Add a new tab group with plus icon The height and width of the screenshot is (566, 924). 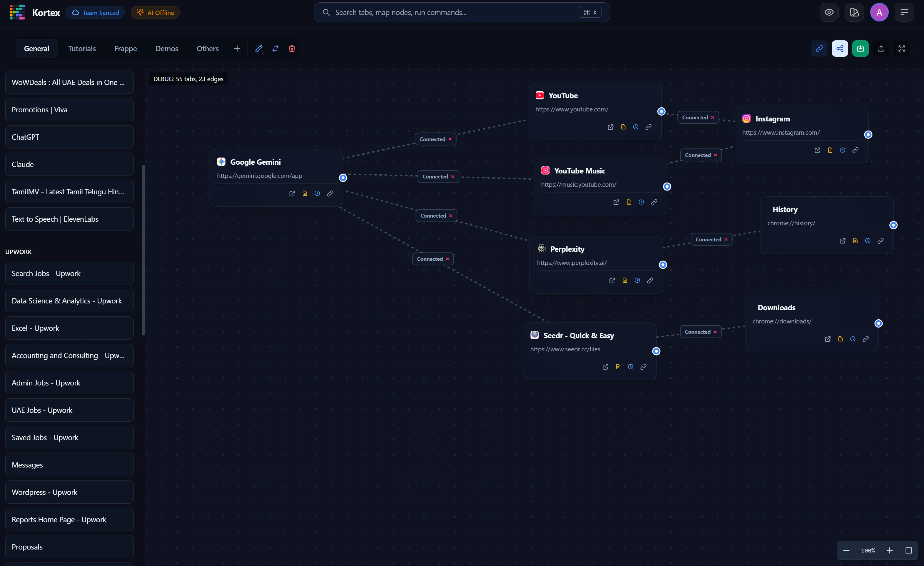237,49
